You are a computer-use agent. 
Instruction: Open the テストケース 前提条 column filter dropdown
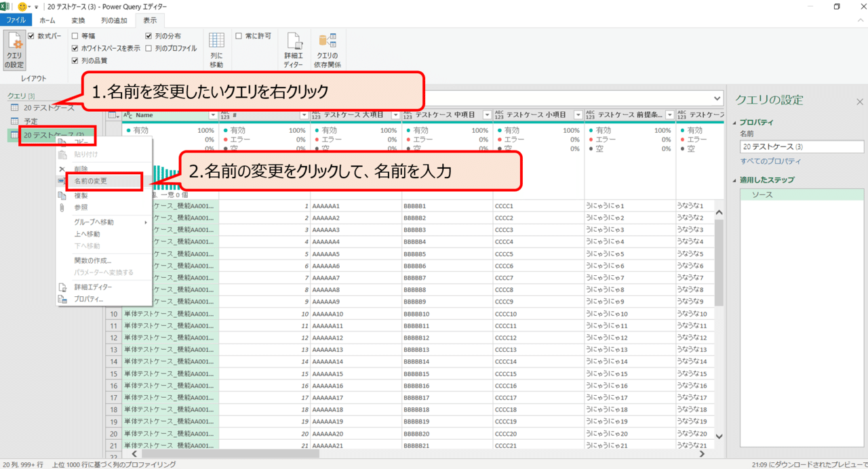[670, 115]
